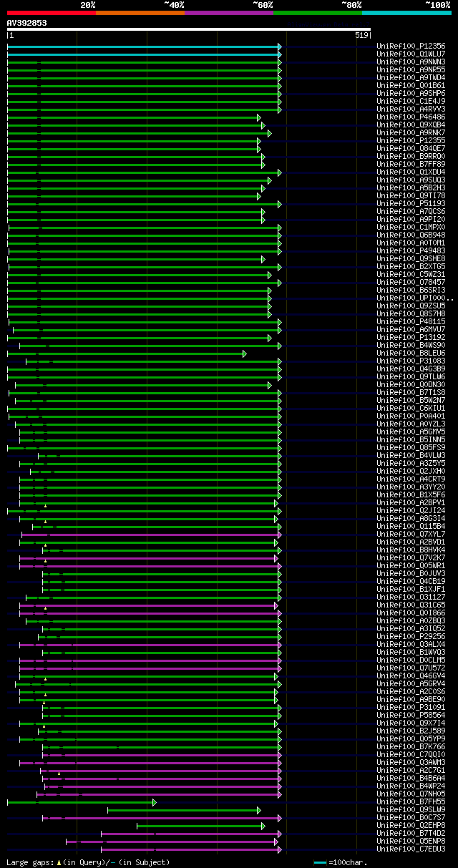Select the query label AV392853
Screen dimensions: 458x868
[x=27, y=23]
